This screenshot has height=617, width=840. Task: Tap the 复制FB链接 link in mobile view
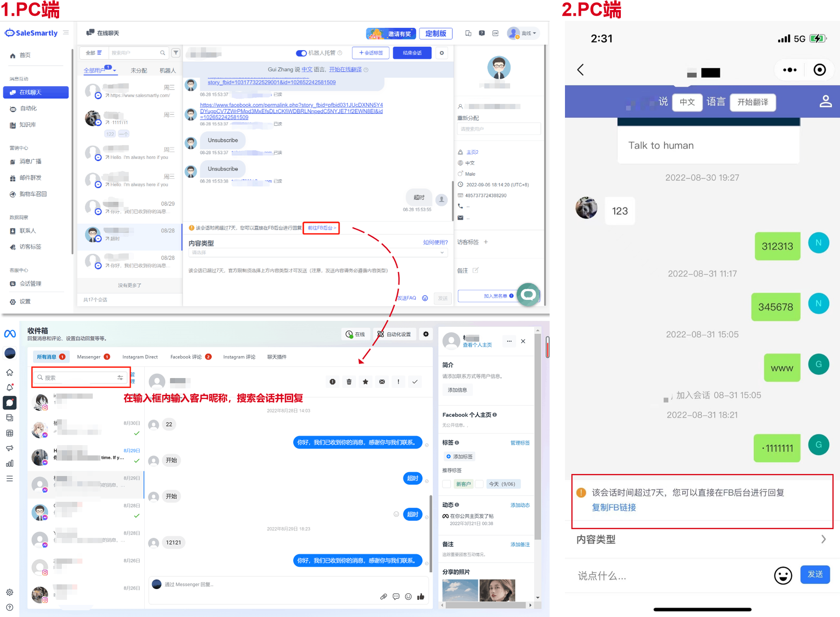tap(614, 507)
